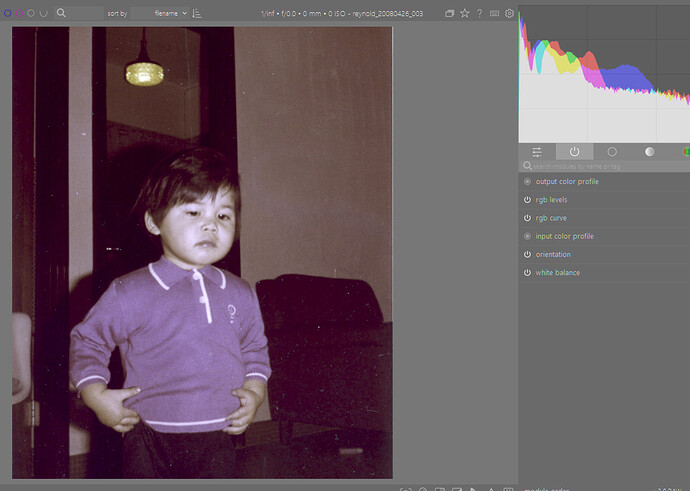Click the question mark help icon
Image resolution: width=690 pixels, height=491 pixels.
pos(480,13)
